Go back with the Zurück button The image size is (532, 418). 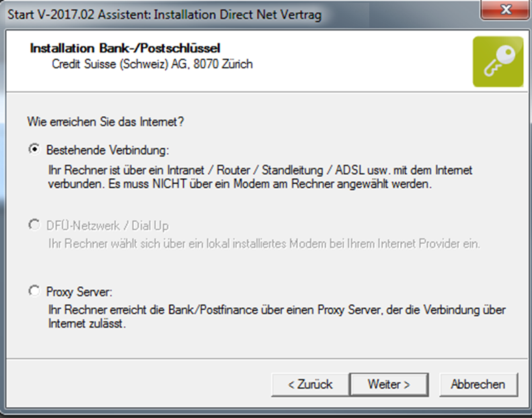310,385
